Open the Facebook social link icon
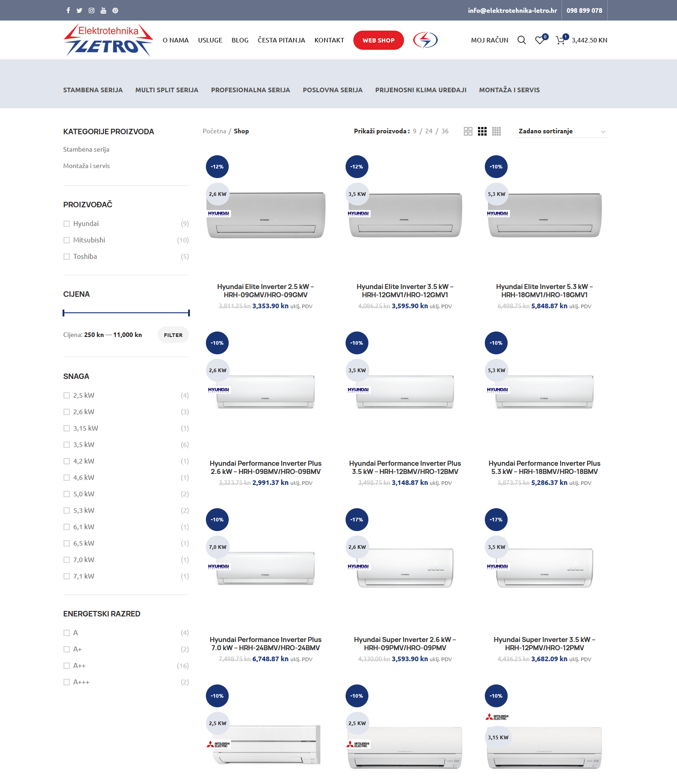The image size is (677, 784). point(68,11)
